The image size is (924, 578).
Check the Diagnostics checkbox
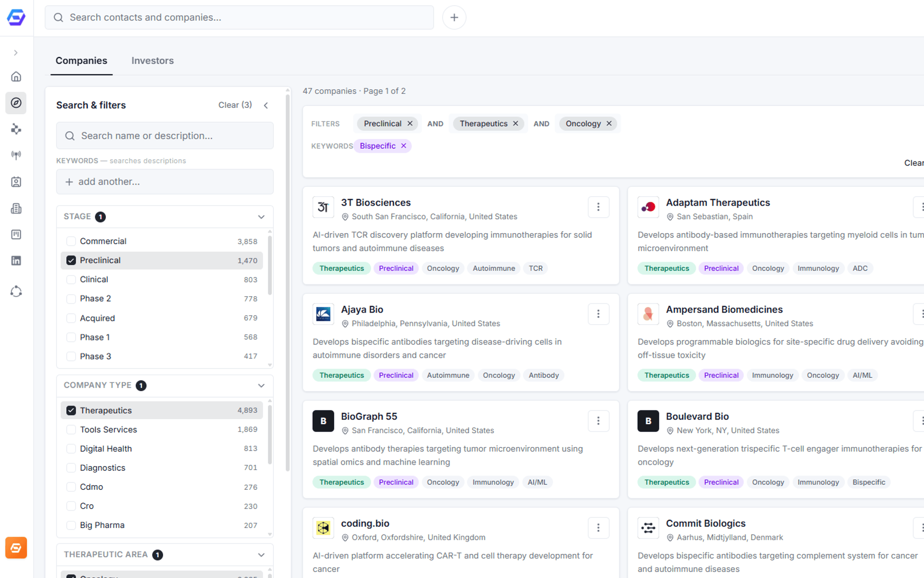[x=71, y=468]
